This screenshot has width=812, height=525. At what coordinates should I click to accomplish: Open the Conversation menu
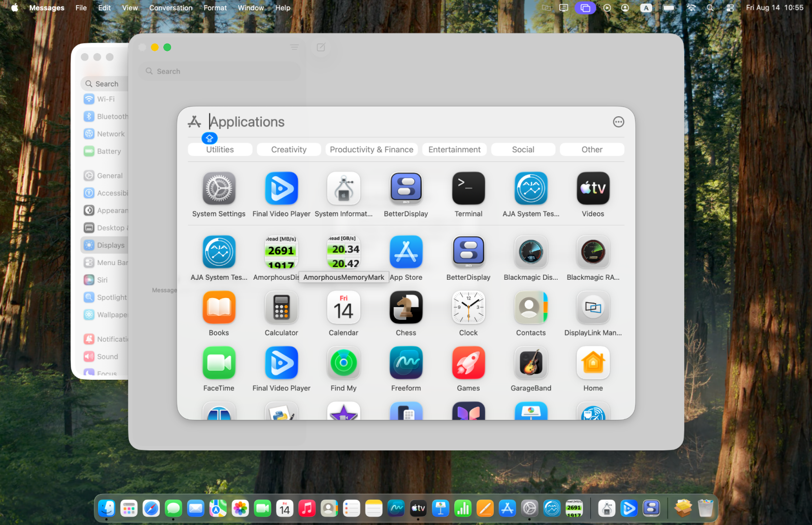[x=171, y=8]
